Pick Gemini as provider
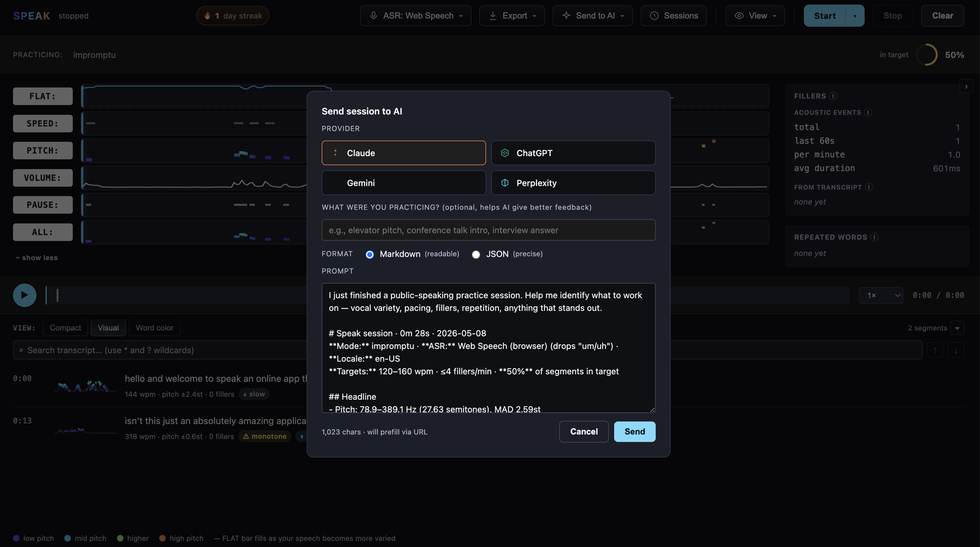 (x=404, y=183)
